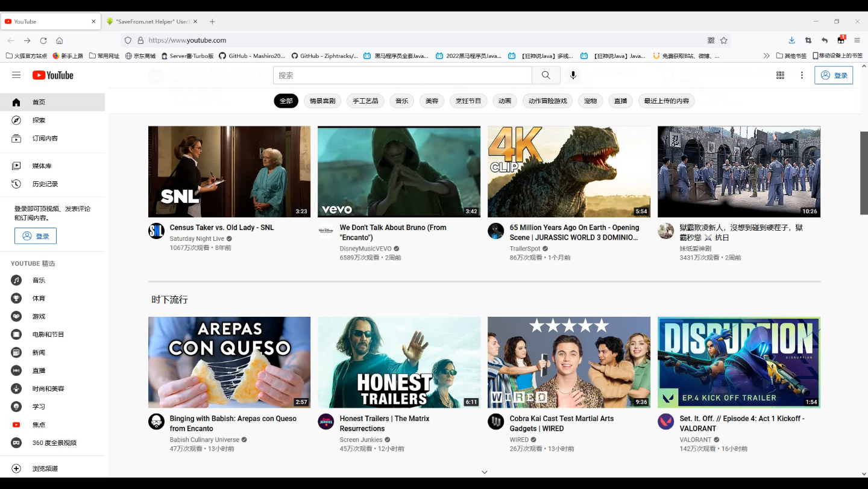Screen dimensions: 868x489
Task: Open 探索 in the sidebar
Action: (x=52, y=120)
